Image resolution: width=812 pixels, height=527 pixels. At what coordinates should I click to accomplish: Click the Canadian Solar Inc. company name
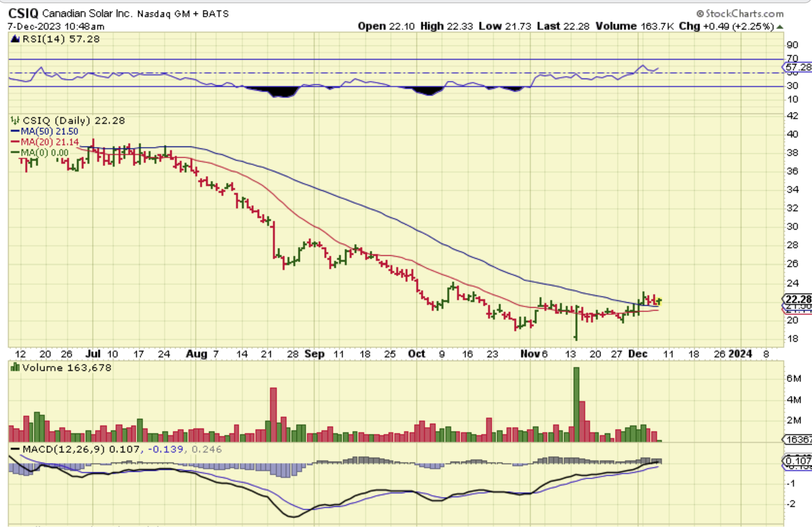[x=87, y=14]
